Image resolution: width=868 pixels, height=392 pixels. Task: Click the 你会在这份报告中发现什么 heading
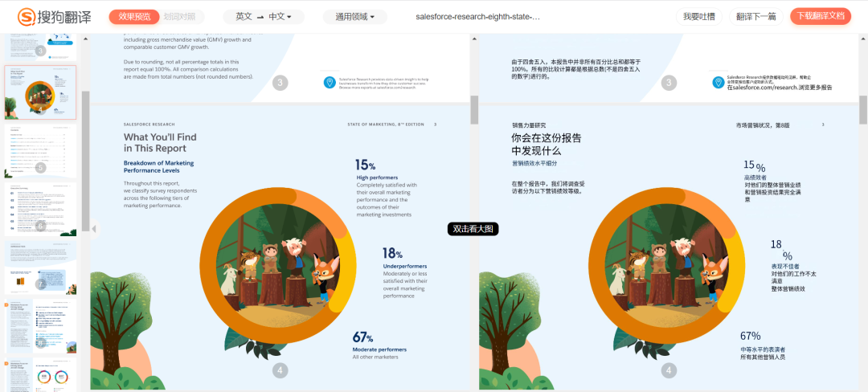pos(547,145)
